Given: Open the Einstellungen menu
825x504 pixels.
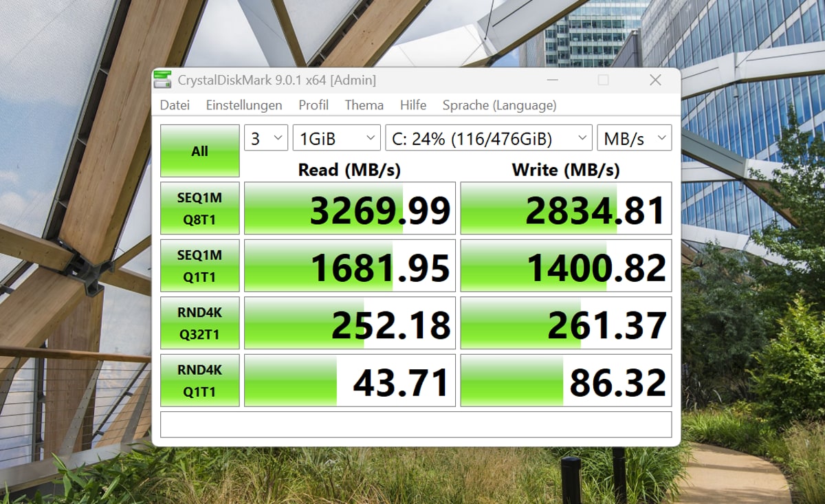Looking at the screenshot, I should (x=244, y=105).
